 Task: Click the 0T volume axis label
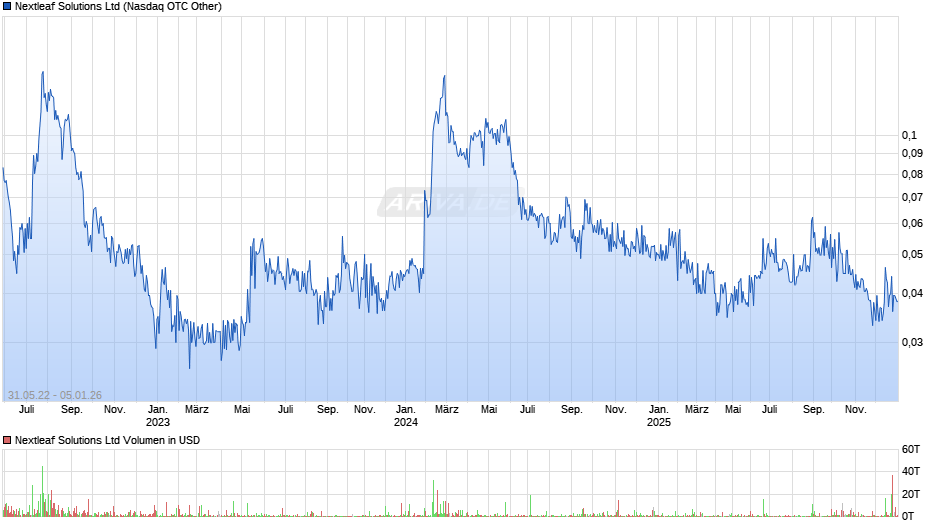(x=908, y=516)
